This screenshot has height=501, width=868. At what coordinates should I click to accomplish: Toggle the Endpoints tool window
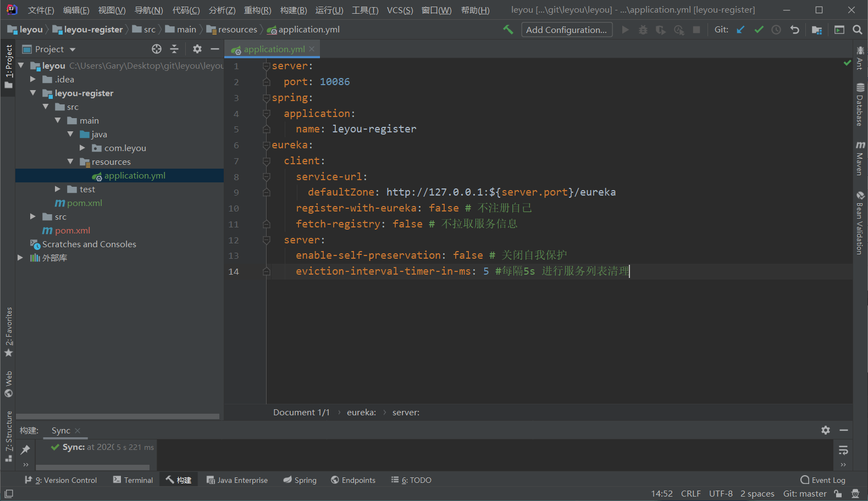point(353,480)
